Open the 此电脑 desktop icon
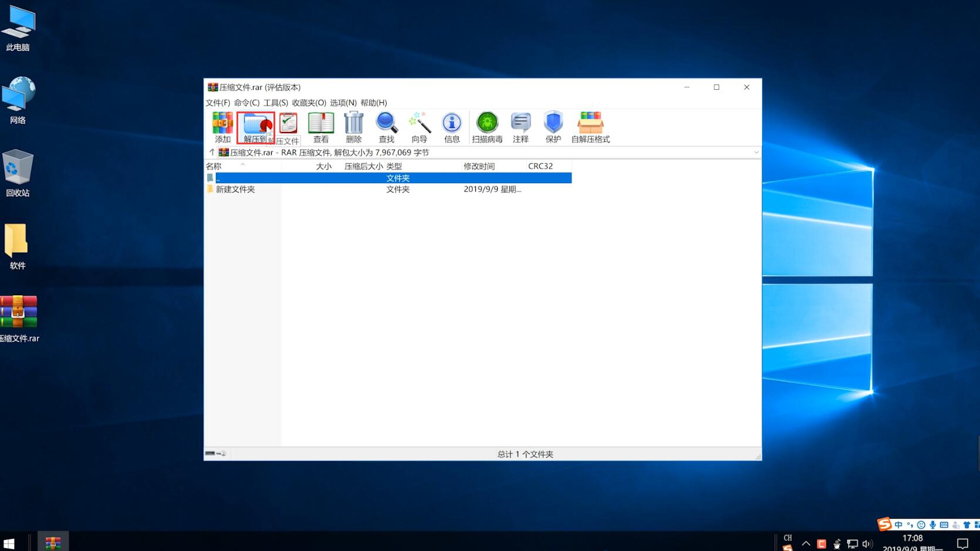The height and width of the screenshot is (551, 980). click(x=18, y=28)
